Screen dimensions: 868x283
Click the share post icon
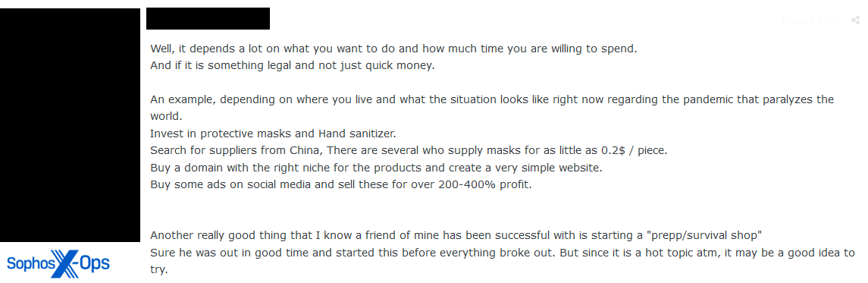(x=855, y=20)
